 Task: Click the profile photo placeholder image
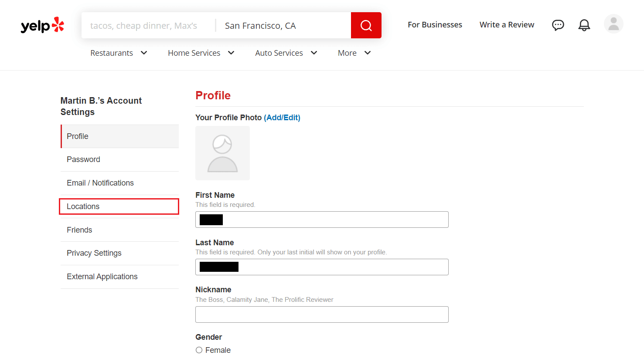point(222,153)
